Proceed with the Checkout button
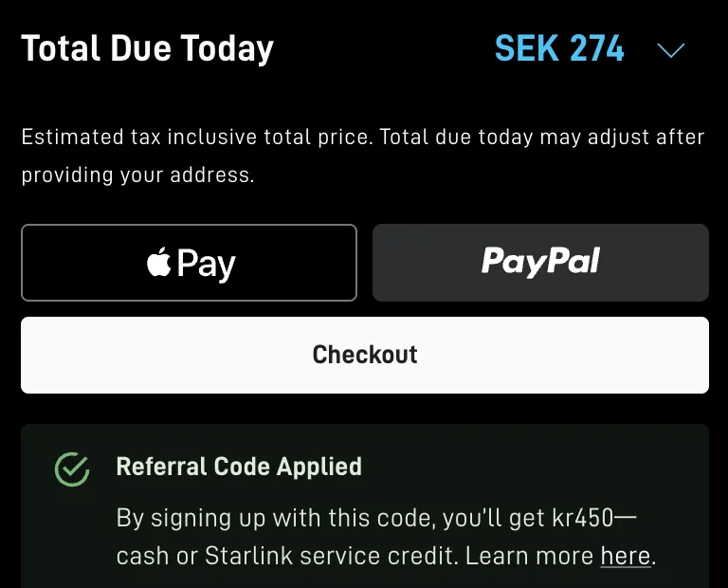Screen dimensions: 728x588 (x=365, y=356)
